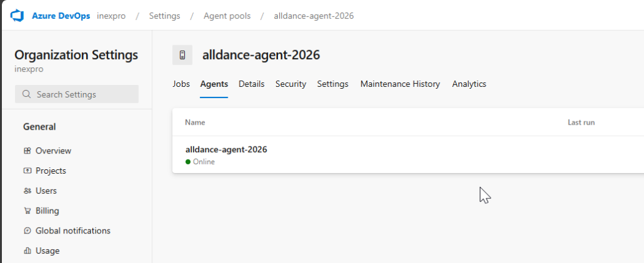Click the Billing cart icon
Screen dimensions: 644x263
(x=27, y=211)
